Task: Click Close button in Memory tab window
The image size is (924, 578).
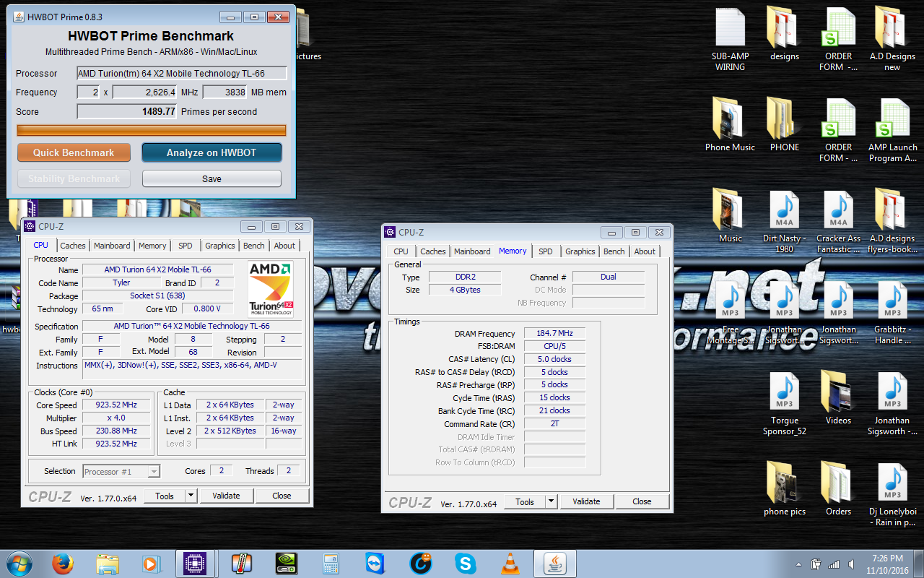Action: [x=642, y=501]
